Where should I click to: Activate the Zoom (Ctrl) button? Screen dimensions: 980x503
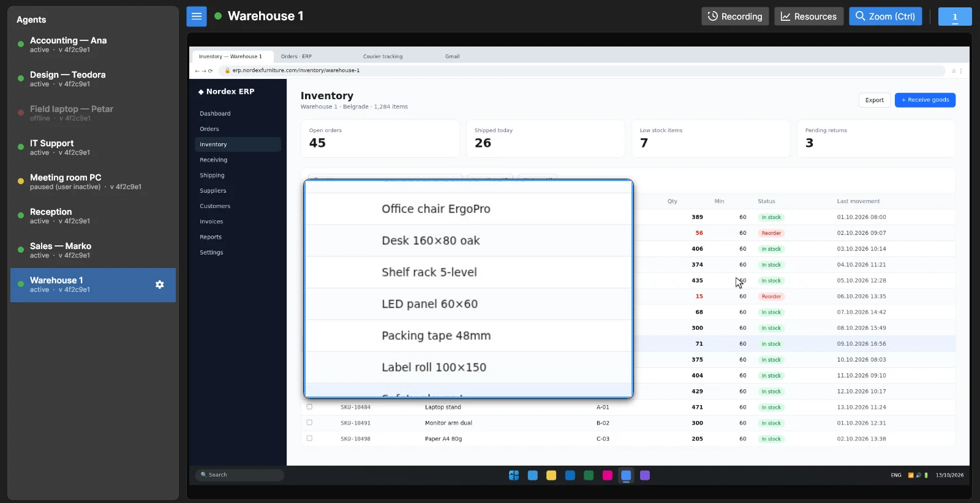(885, 17)
